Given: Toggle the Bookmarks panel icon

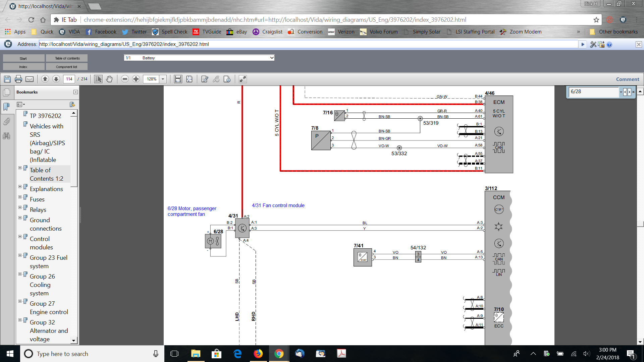Looking at the screenshot, I should (x=6, y=107).
